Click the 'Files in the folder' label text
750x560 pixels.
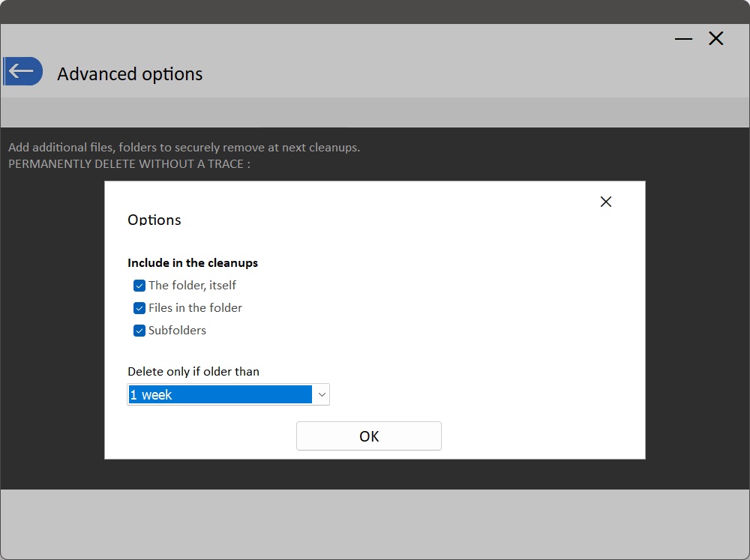(x=195, y=308)
